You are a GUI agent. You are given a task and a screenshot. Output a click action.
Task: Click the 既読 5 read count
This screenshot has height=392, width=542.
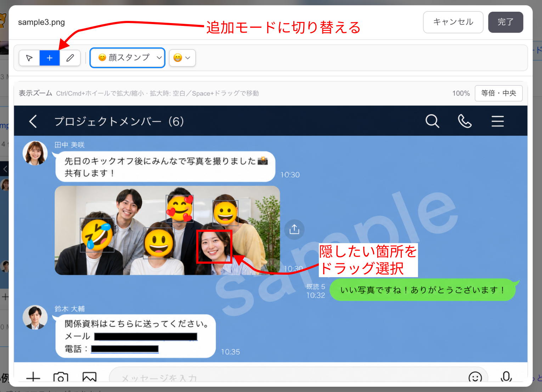point(316,286)
